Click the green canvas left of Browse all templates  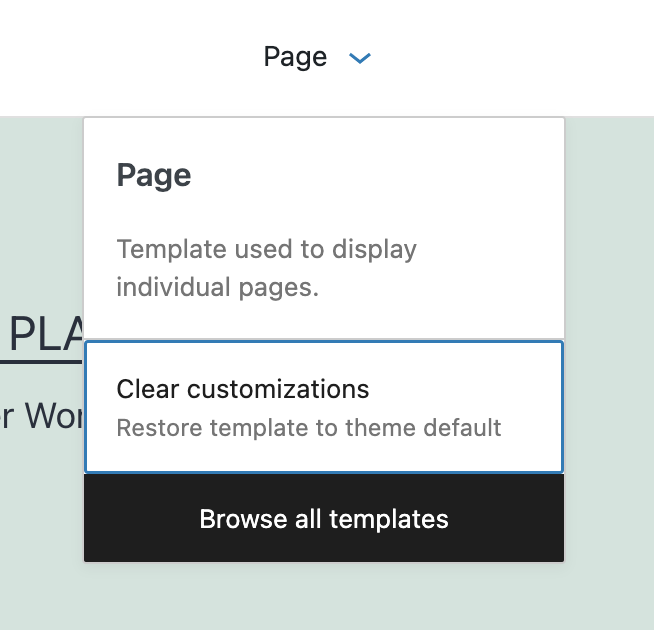coord(40,519)
